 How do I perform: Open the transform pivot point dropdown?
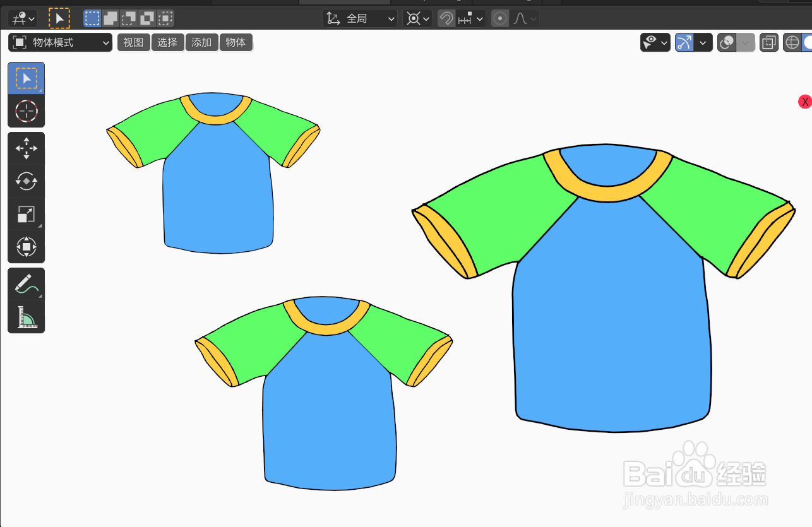417,18
